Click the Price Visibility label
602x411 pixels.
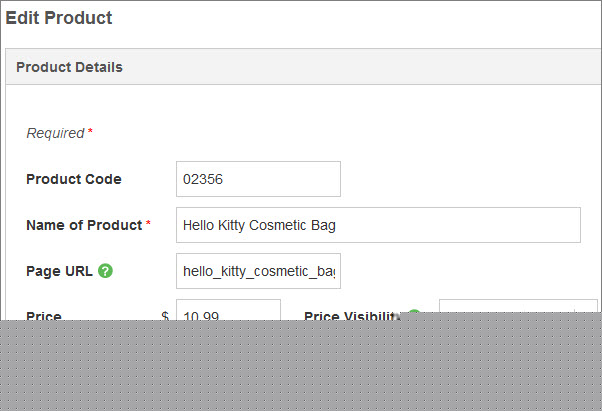pyautogui.click(x=352, y=315)
